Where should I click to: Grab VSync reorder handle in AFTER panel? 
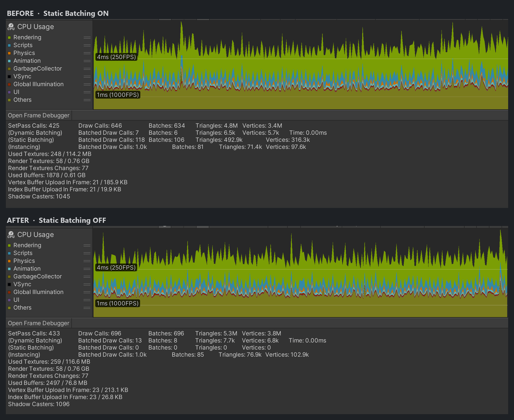(x=87, y=285)
